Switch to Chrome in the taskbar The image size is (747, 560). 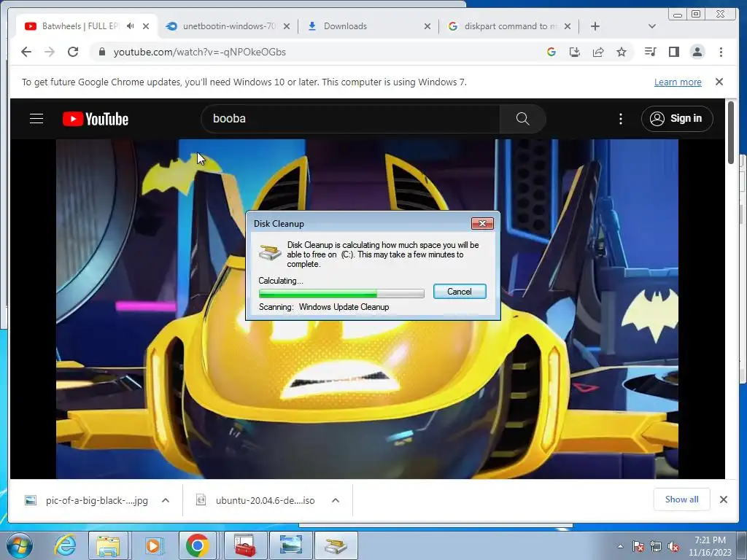pos(198,545)
